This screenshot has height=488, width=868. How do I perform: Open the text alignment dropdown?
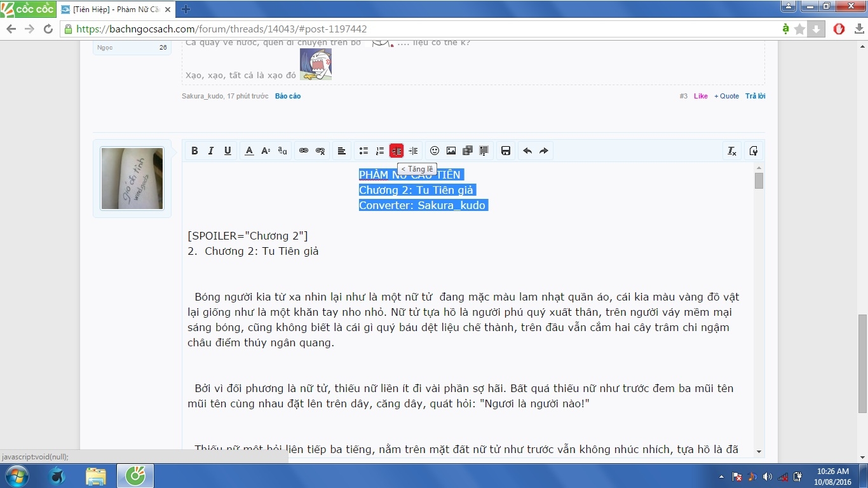tap(341, 151)
